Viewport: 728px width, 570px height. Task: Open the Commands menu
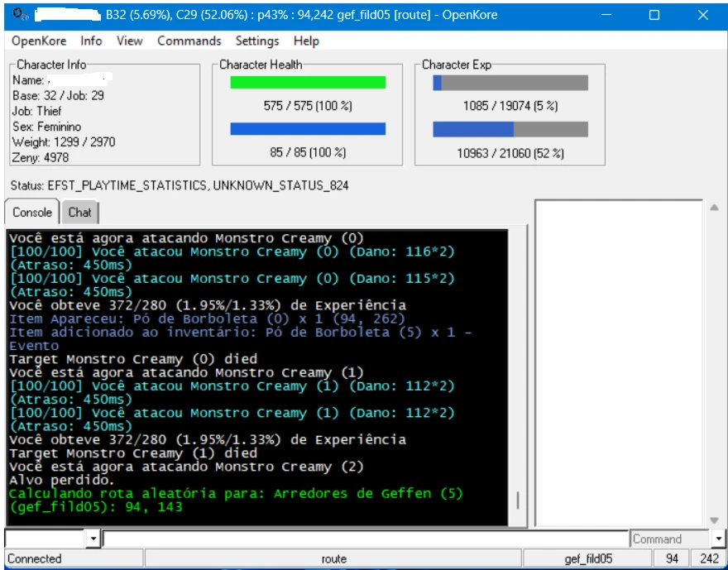click(x=189, y=41)
